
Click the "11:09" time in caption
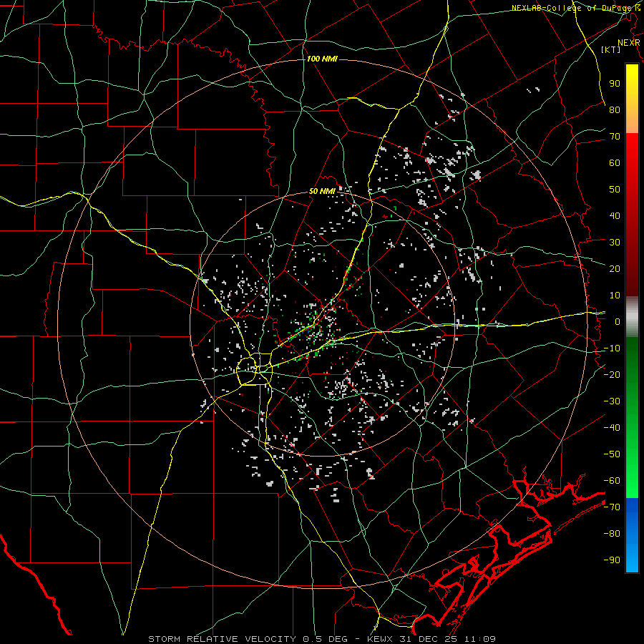pos(479,639)
